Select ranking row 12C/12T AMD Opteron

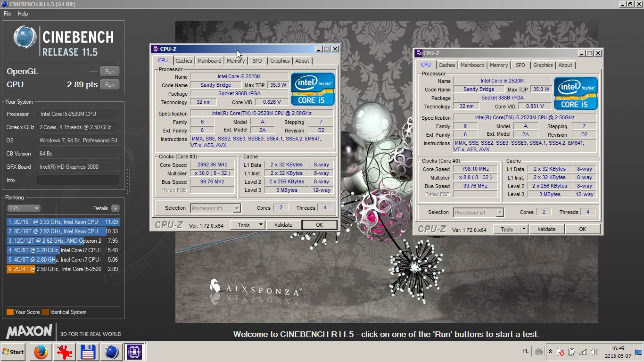pos(63,240)
